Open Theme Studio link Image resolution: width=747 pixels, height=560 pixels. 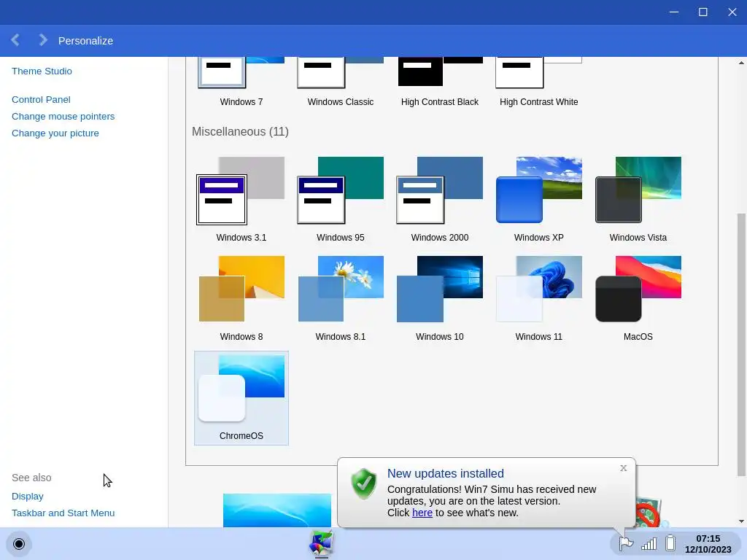pos(42,71)
